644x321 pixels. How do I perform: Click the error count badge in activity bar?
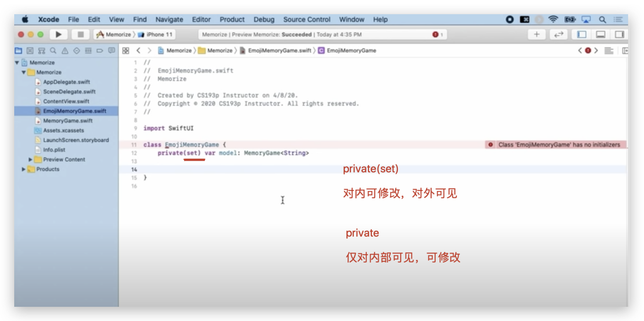438,34
